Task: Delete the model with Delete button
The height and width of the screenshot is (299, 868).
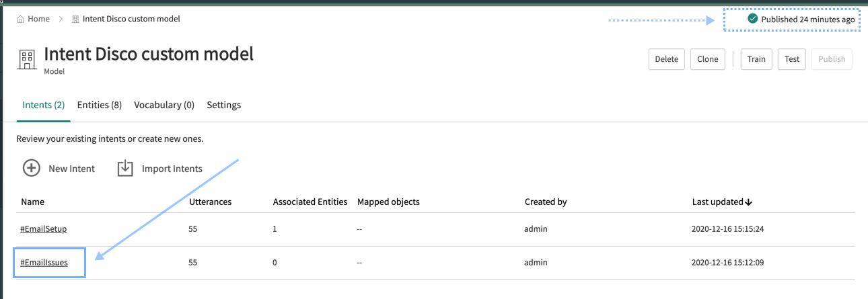Action: pos(667,59)
